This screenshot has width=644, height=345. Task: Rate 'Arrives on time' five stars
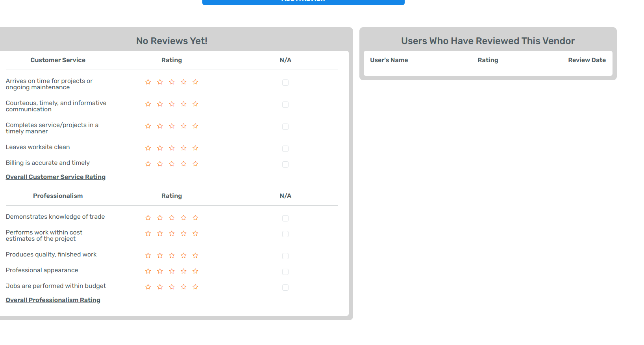[x=195, y=82]
